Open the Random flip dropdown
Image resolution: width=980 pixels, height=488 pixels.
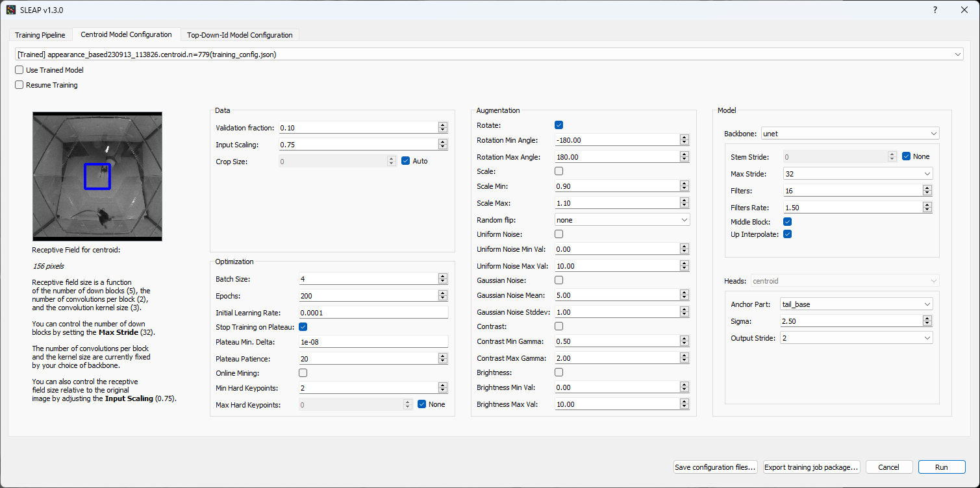[x=622, y=219]
